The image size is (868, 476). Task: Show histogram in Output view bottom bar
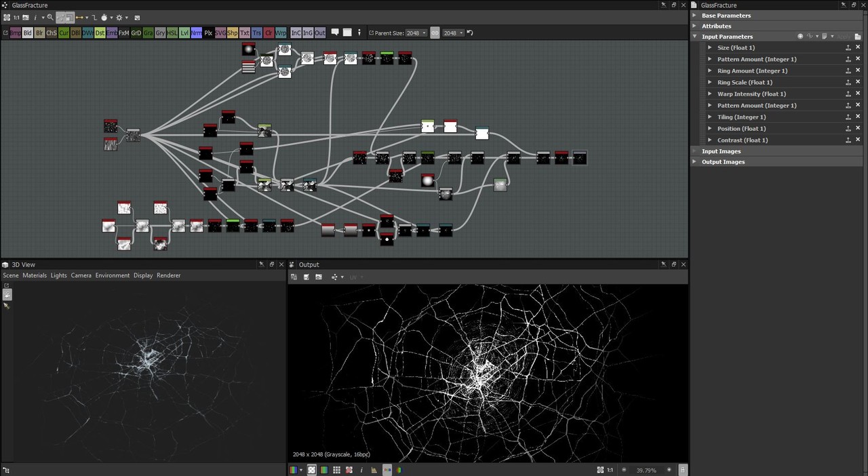tap(374, 470)
